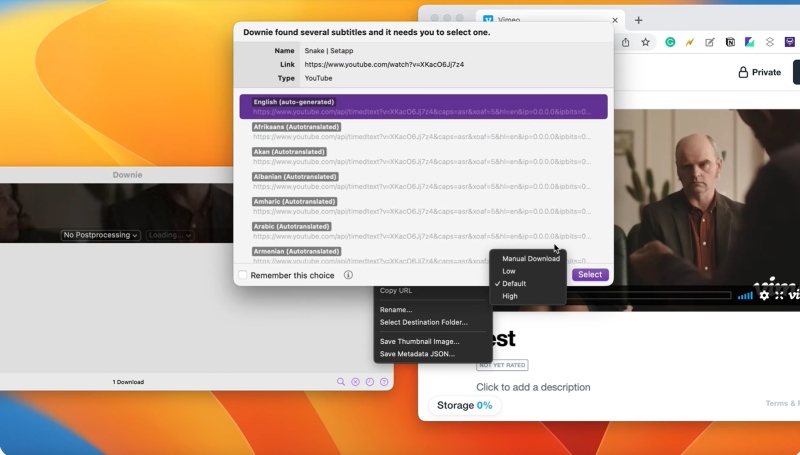This screenshot has width=800, height=455.
Task: Open the Grammarly extension icon
Action: tap(670, 42)
